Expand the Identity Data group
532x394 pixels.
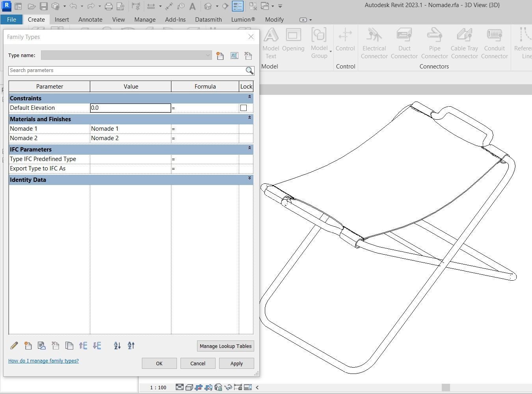coord(249,178)
